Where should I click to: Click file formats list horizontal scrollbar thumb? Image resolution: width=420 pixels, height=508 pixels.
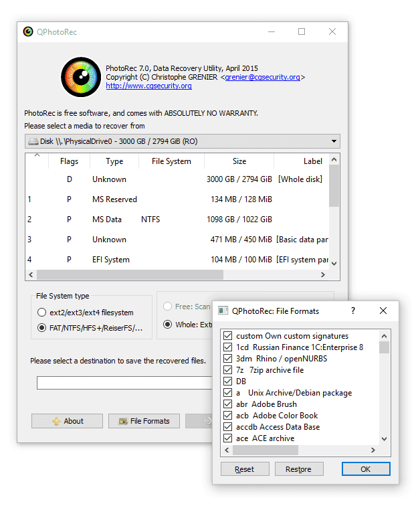(266, 450)
